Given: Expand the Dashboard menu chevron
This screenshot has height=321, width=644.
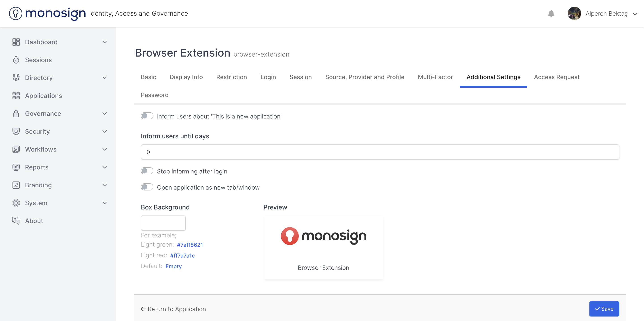Looking at the screenshot, I should tap(105, 42).
